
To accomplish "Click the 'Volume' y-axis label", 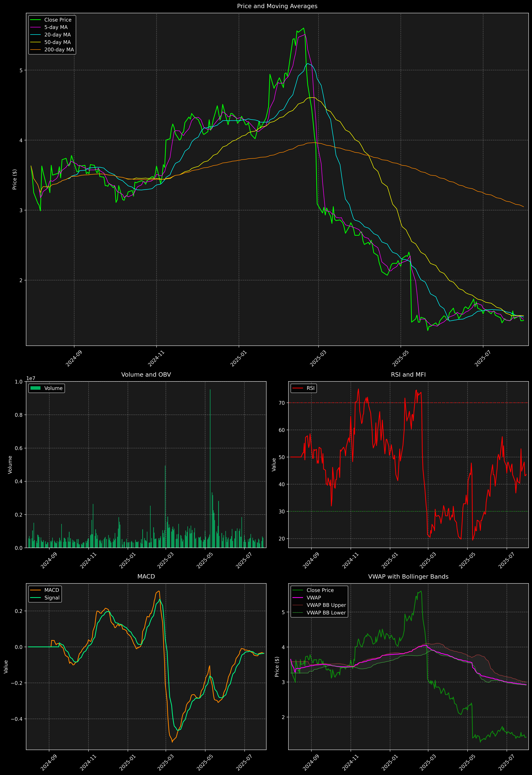I will pos(10,464).
